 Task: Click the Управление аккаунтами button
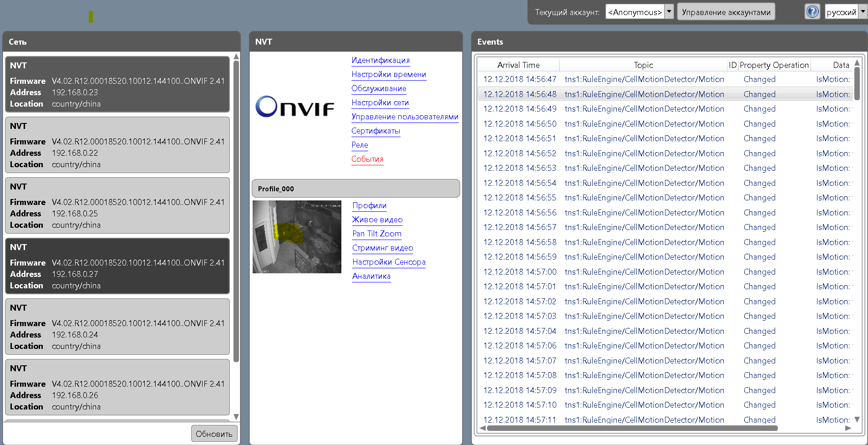coord(726,12)
